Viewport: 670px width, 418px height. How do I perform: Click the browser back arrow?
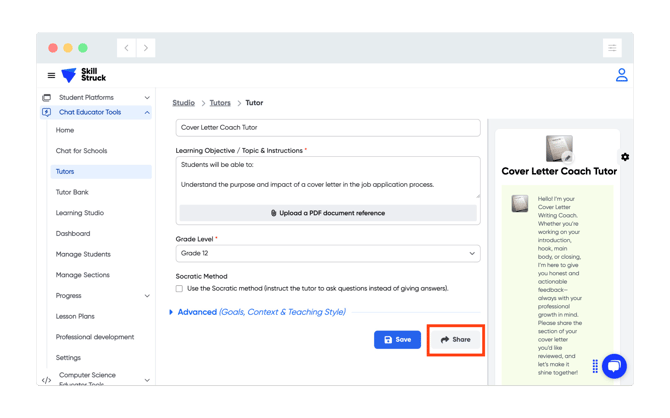(x=127, y=48)
